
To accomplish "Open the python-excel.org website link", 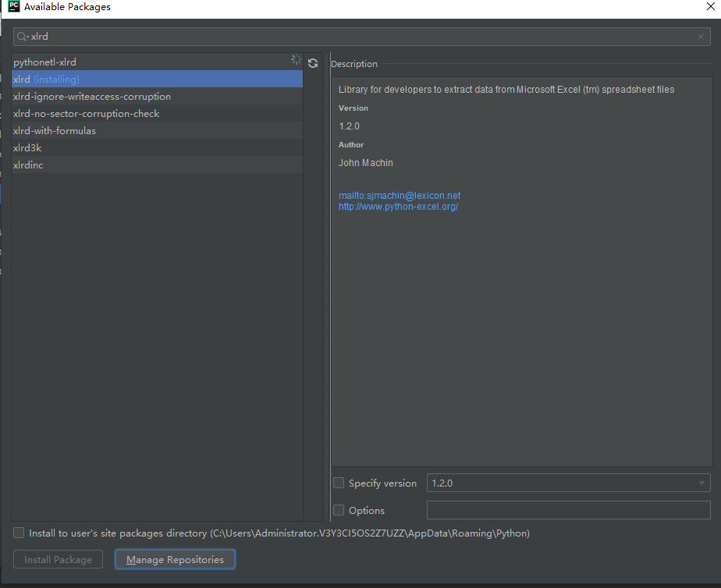I will 398,207.
